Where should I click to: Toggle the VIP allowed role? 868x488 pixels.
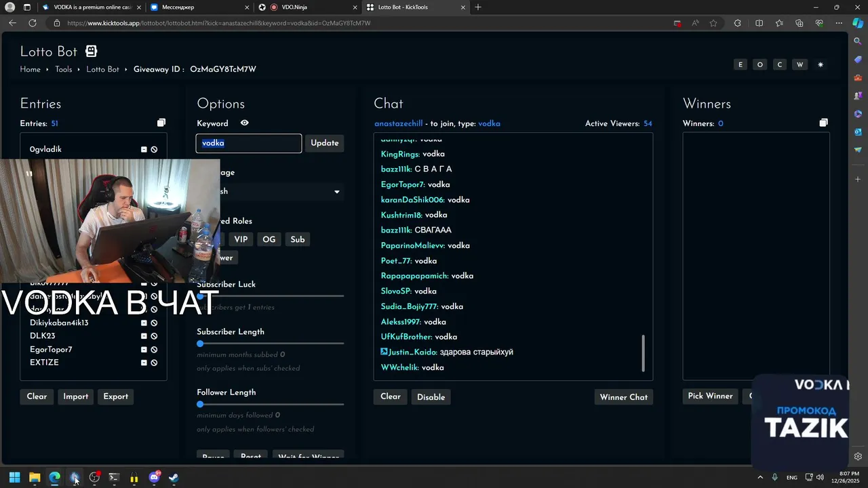pyautogui.click(x=241, y=239)
